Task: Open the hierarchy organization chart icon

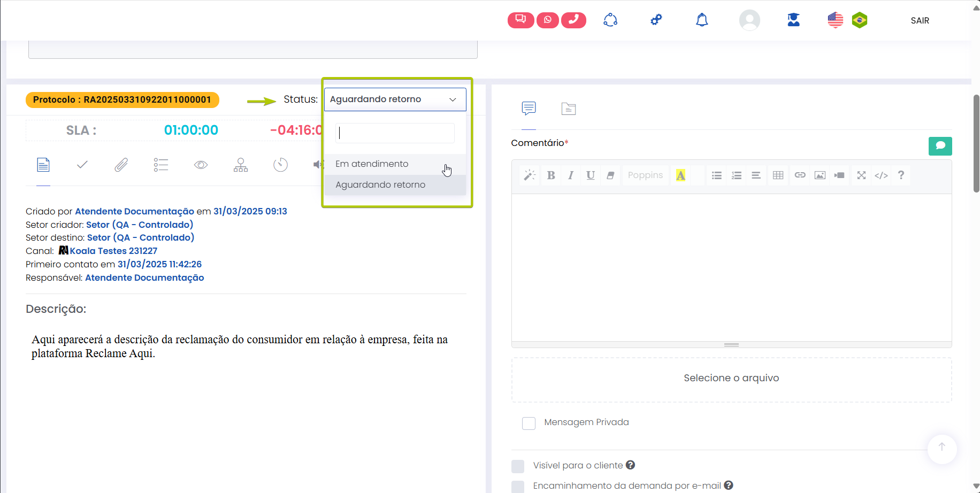Action: point(241,165)
